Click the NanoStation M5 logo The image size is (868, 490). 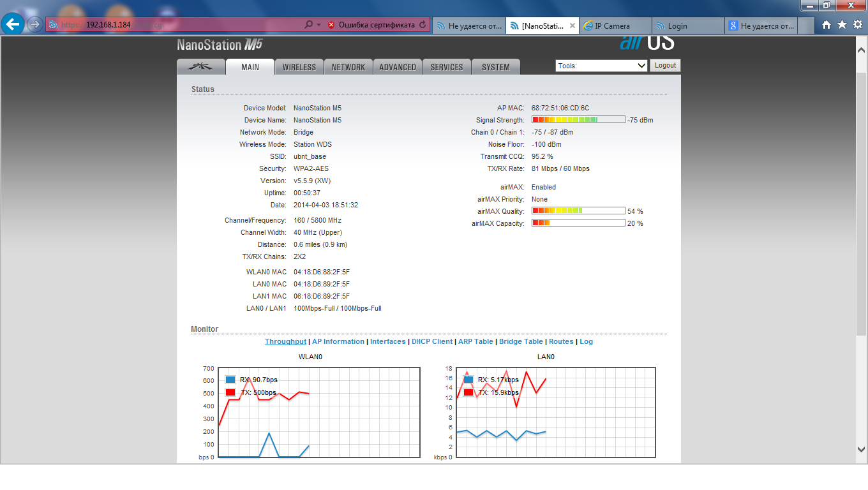click(x=220, y=45)
